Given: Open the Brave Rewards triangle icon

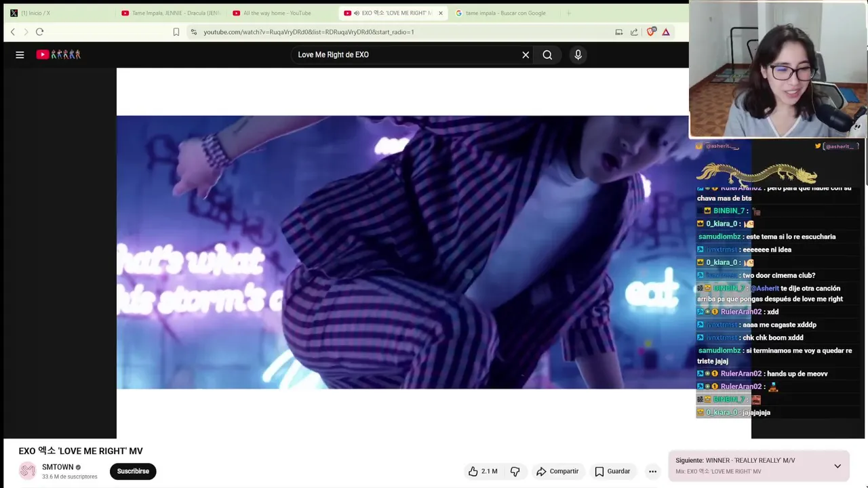Looking at the screenshot, I should coord(666,32).
